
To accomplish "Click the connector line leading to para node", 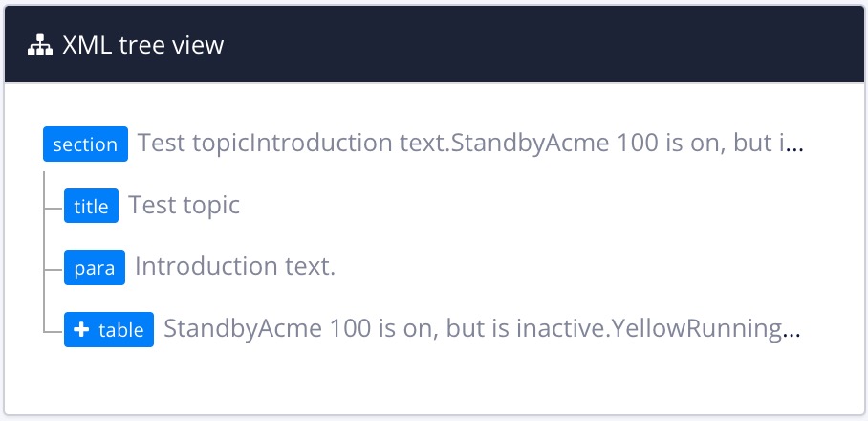I will pos(54,268).
